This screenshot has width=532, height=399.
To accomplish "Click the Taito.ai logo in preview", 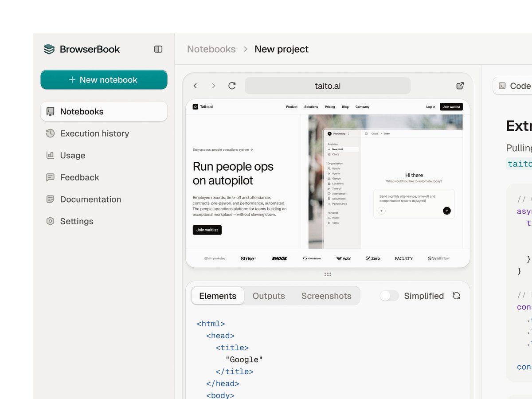I will 203,107.
